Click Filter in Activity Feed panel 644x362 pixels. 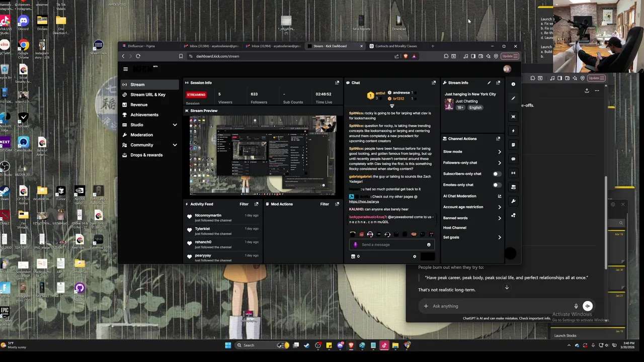[244, 204]
